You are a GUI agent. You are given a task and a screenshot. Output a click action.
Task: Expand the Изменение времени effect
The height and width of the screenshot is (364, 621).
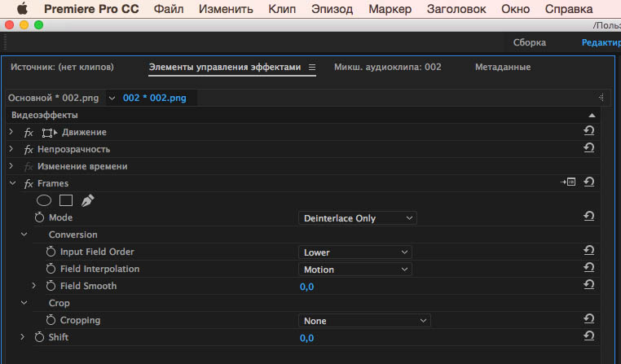[11, 166]
